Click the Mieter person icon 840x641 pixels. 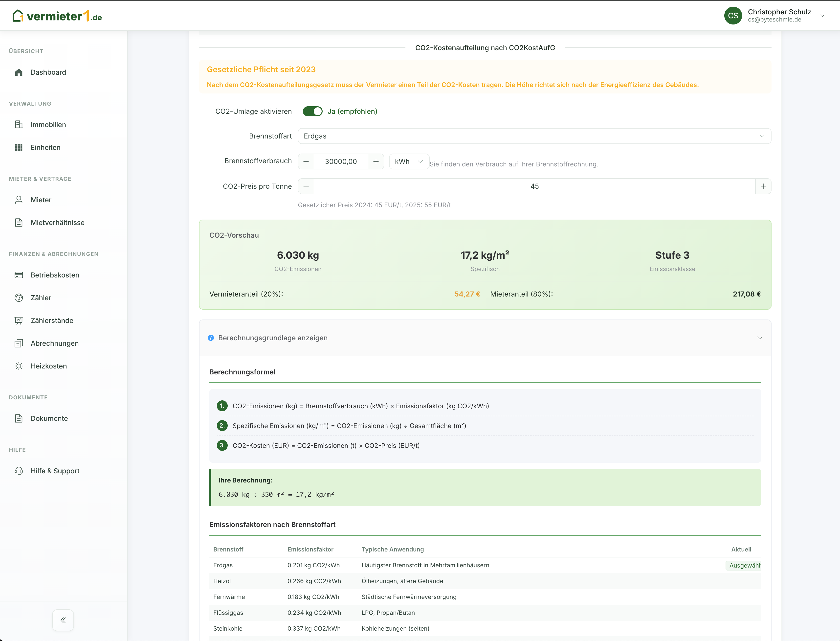click(x=19, y=200)
